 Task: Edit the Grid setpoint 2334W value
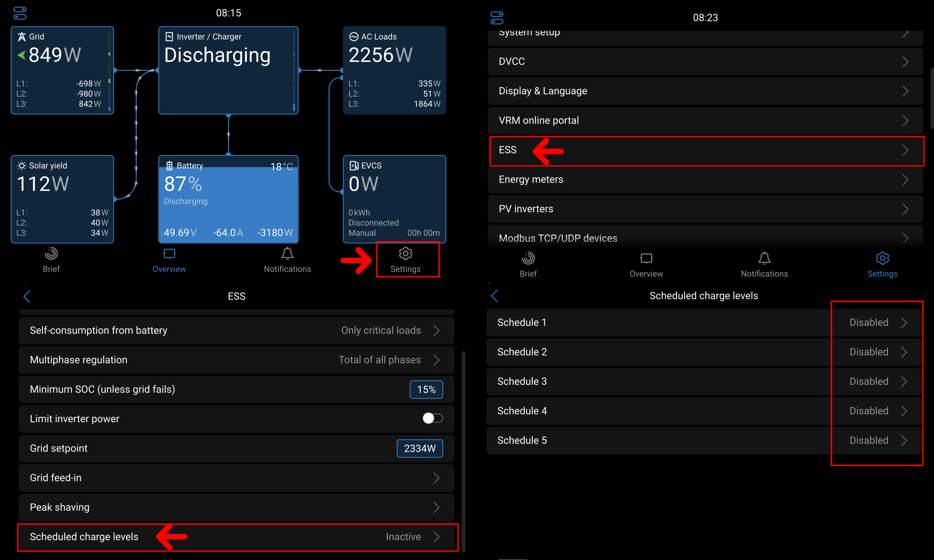(x=419, y=448)
